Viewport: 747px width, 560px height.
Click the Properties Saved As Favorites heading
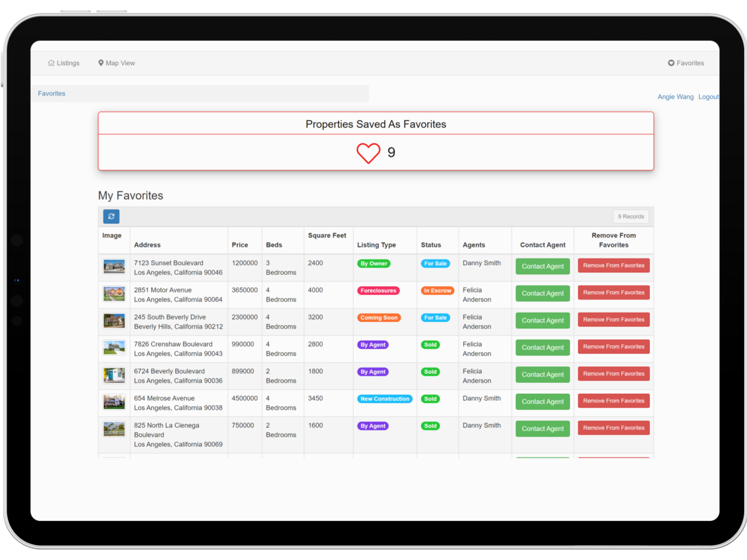[x=376, y=124]
